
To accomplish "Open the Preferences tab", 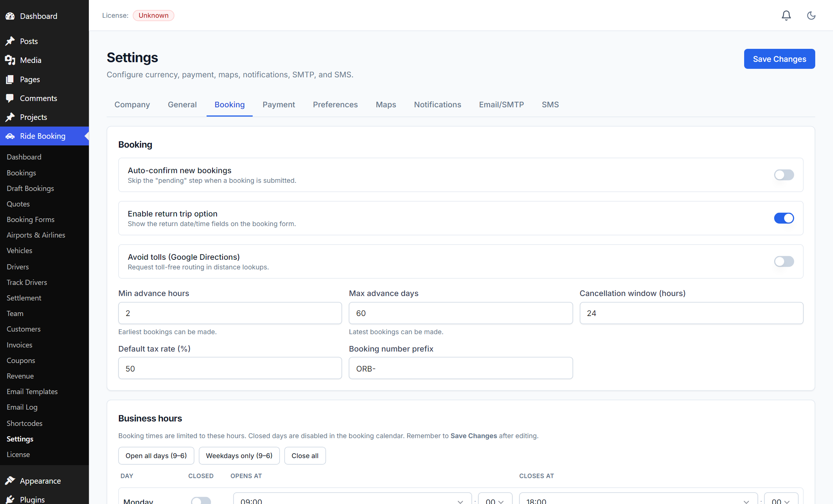I will 335,105.
